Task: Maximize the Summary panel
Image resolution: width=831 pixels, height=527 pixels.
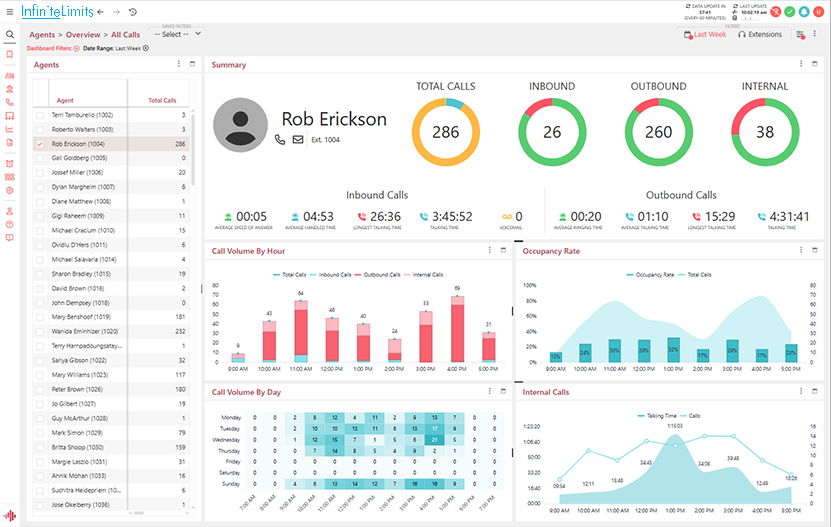Action: [815, 64]
